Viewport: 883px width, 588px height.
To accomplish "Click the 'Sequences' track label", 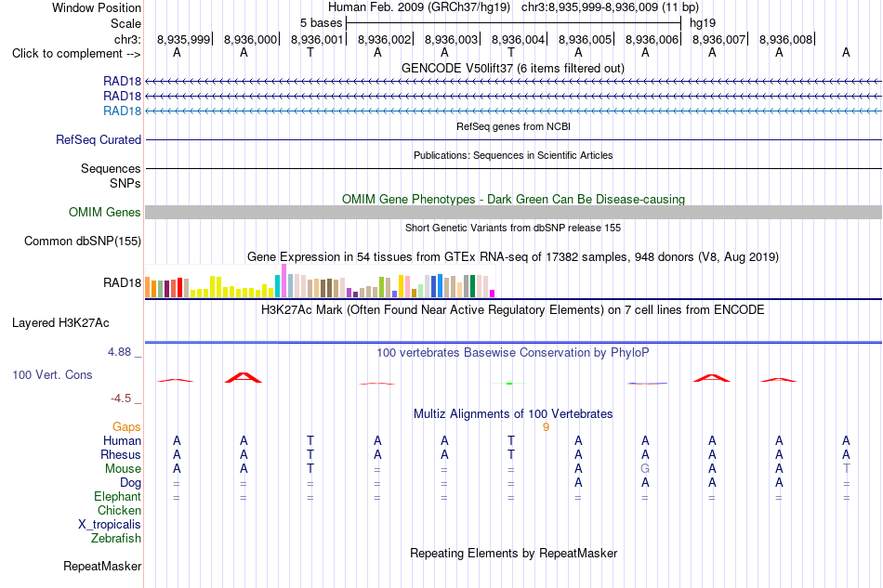I will (x=111, y=169).
